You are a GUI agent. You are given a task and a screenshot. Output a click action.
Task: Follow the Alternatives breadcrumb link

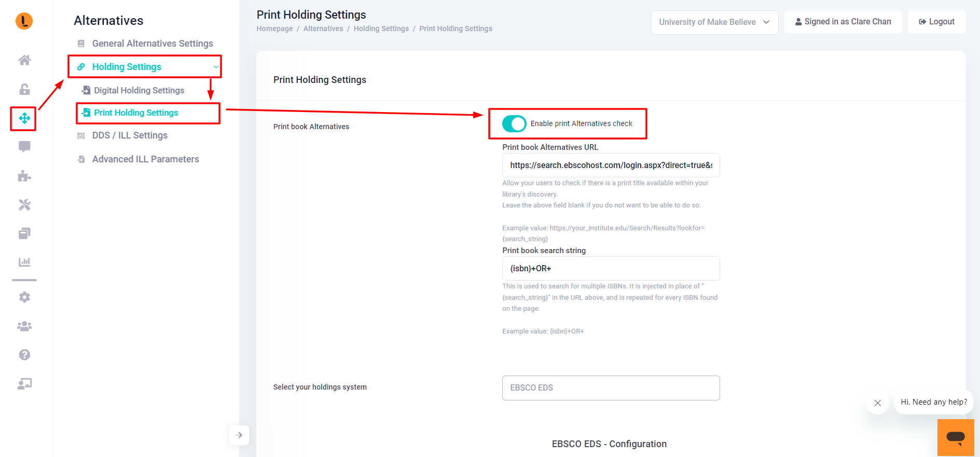coord(323,29)
